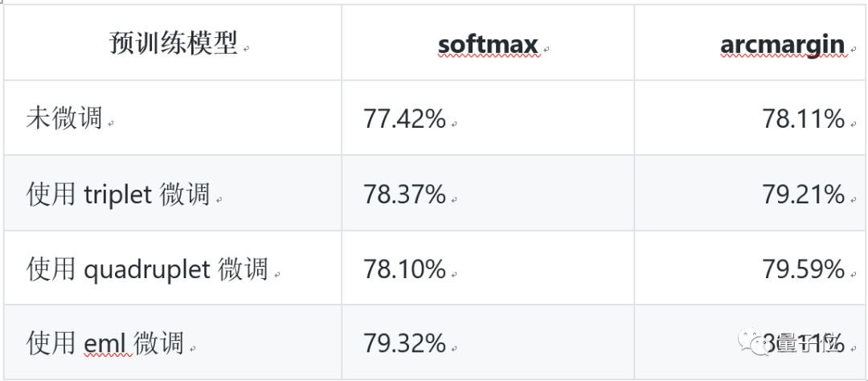The width and height of the screenshot is (868, 381).
Task: Click the 79.32% cell value
Action: click(x=404, y=344)
